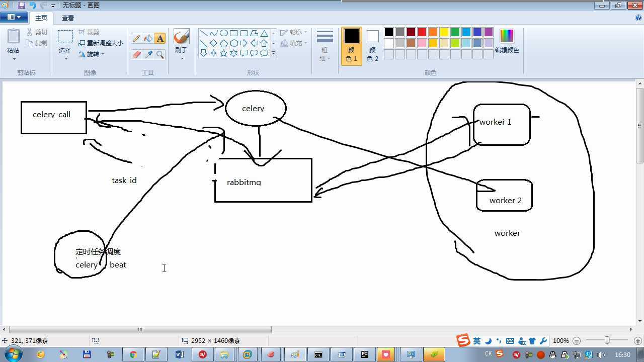Open the Outline (轮廓) dropdown
The width and height of the screenshot is (644, 362).
[294, 32]
